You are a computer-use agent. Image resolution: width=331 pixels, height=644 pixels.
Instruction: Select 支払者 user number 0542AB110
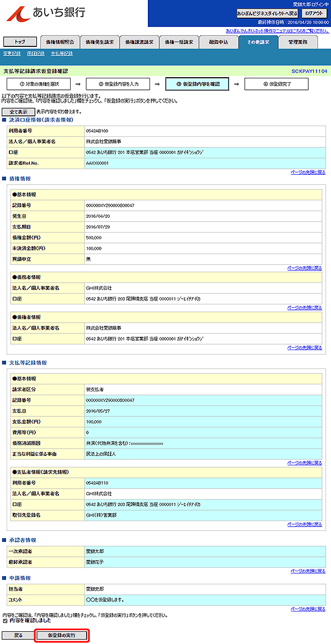click(x=97, y=482)
